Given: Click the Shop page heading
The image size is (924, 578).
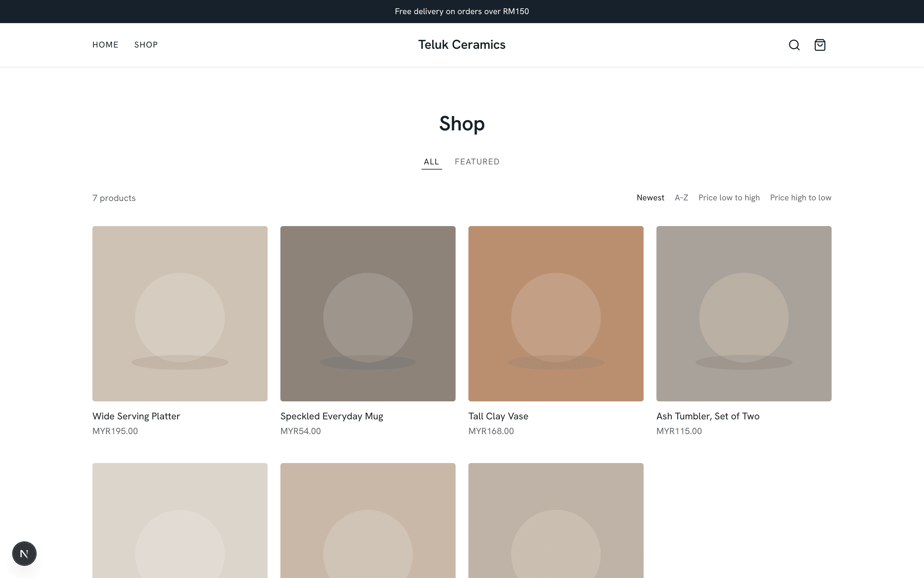Looking at the screenshot, I should click(462, 124).
